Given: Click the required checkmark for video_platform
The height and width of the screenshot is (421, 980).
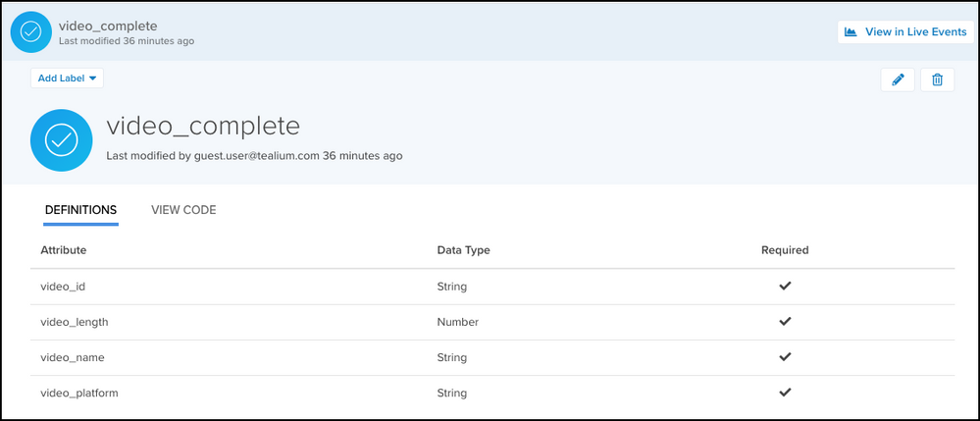Looking at the screenshot, I should (x=785, y=393).
